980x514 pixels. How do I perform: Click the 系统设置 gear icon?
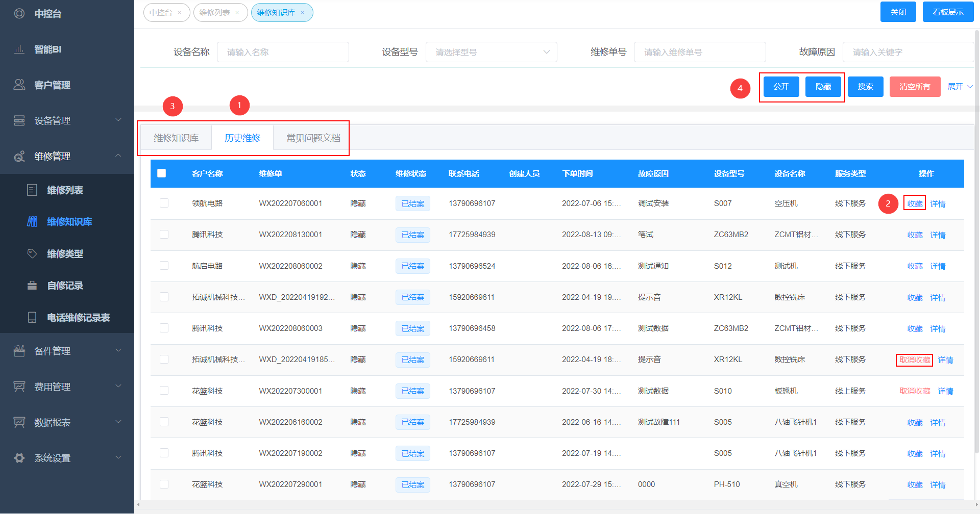pyautogui.click(x=19, y=458)
